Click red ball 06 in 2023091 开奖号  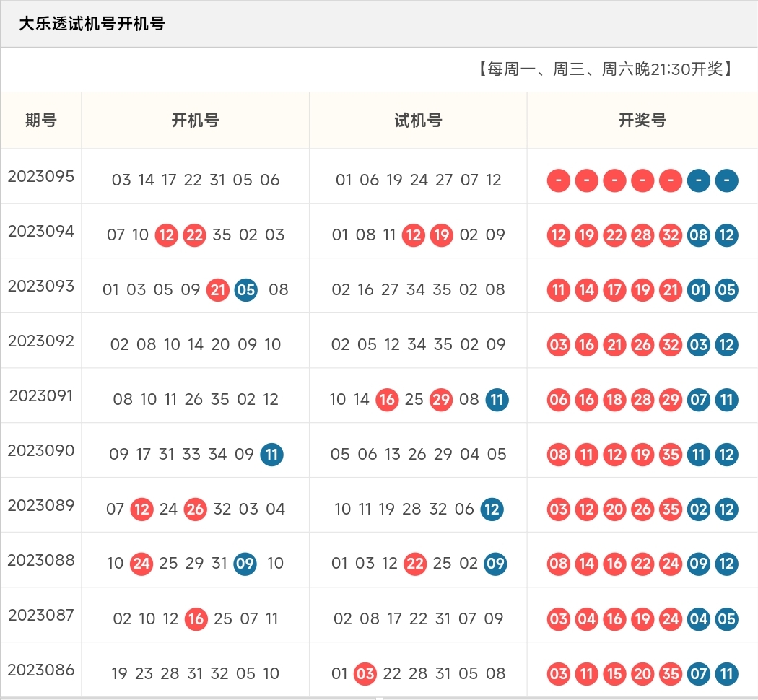click(558, 400)
